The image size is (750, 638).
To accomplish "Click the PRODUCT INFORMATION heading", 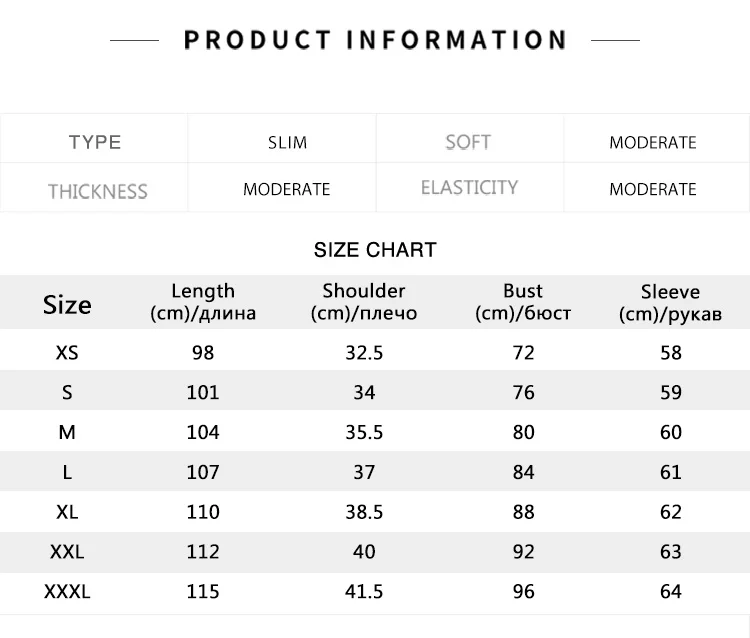I will pyautogui.click(x=375, y=40).
